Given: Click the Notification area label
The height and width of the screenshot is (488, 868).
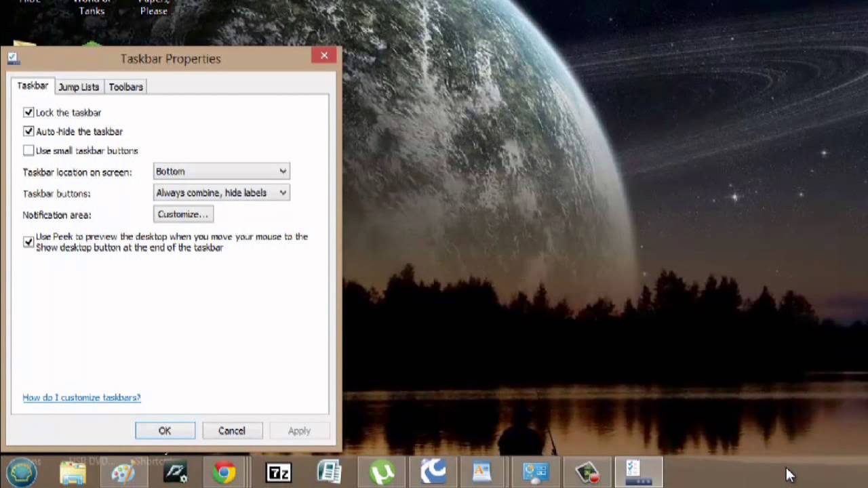Looking at the screenshot, I should coord(57,215).
